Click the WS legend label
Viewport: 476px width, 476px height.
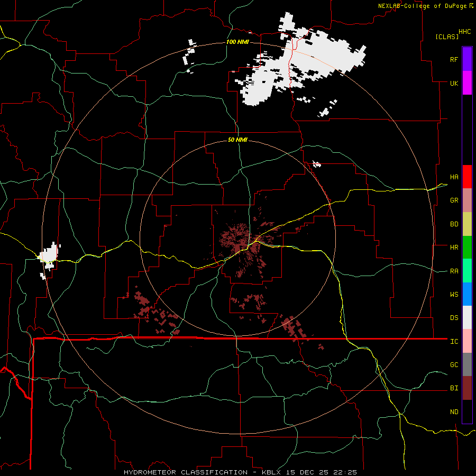coord(454,295)
